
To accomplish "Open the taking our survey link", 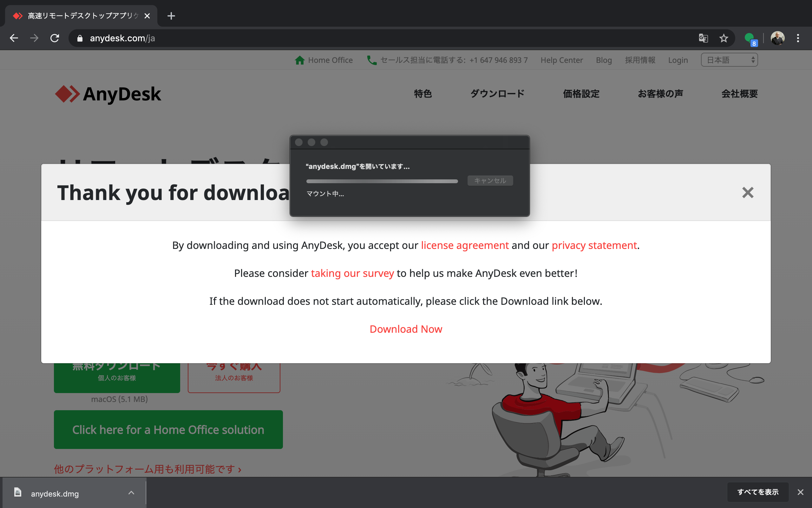I will (352, 273).
